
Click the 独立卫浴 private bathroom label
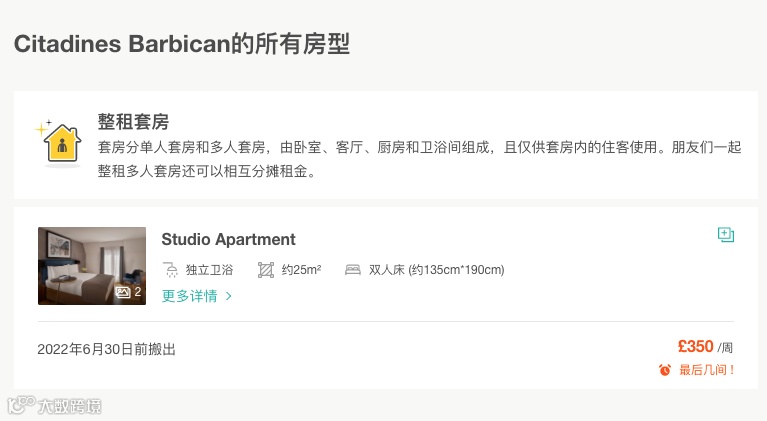pos(209,269)
